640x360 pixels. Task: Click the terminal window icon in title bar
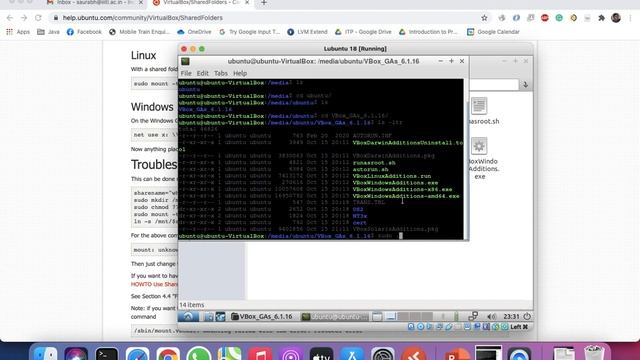185,61
